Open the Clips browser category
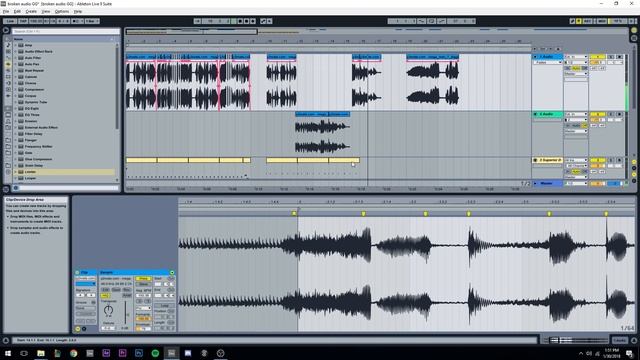 coord(8,89)
